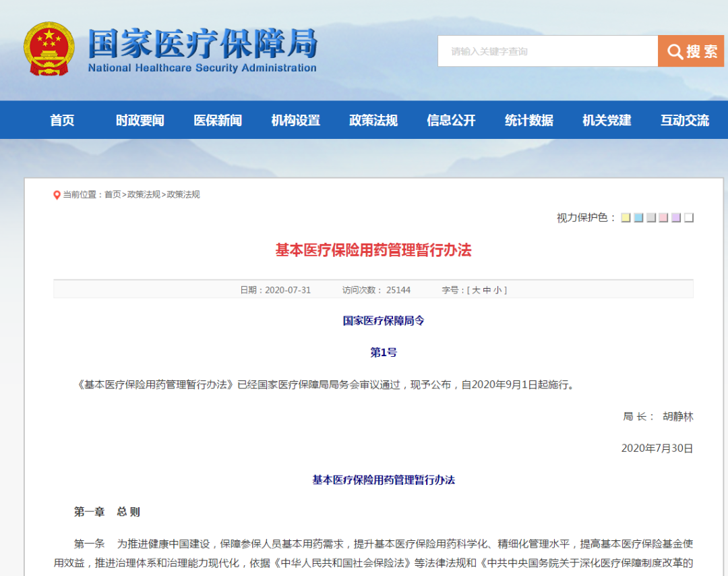Select the blue eye-protection color swatch

pyautogui.click(x=638, y=218)
